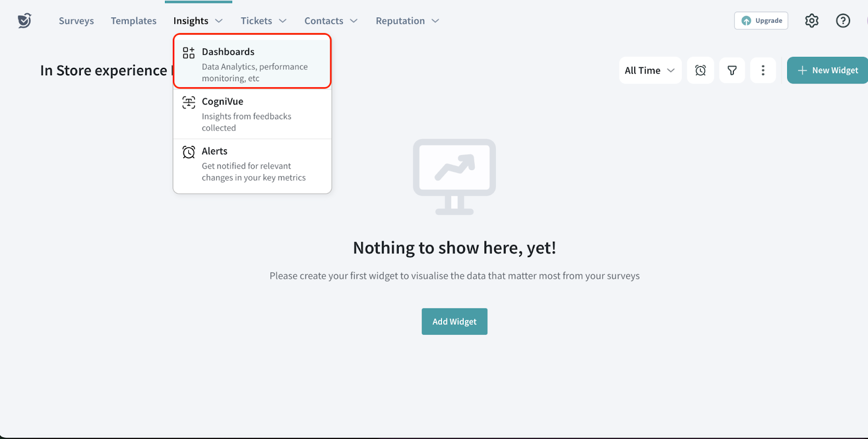Collapse the Insights dropdown menu
This screenshot has width=868, height=439.
[198, 21]
